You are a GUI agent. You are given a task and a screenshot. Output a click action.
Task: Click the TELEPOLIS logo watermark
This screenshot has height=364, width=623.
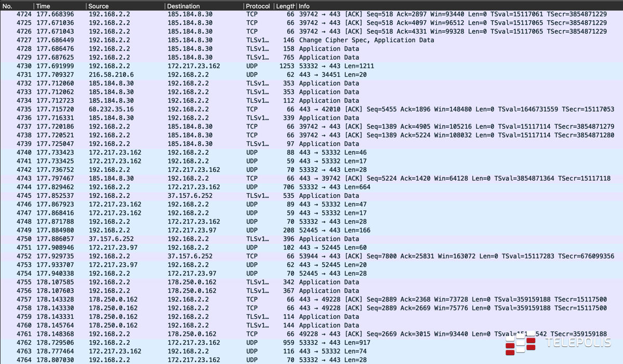pos(558,343)
